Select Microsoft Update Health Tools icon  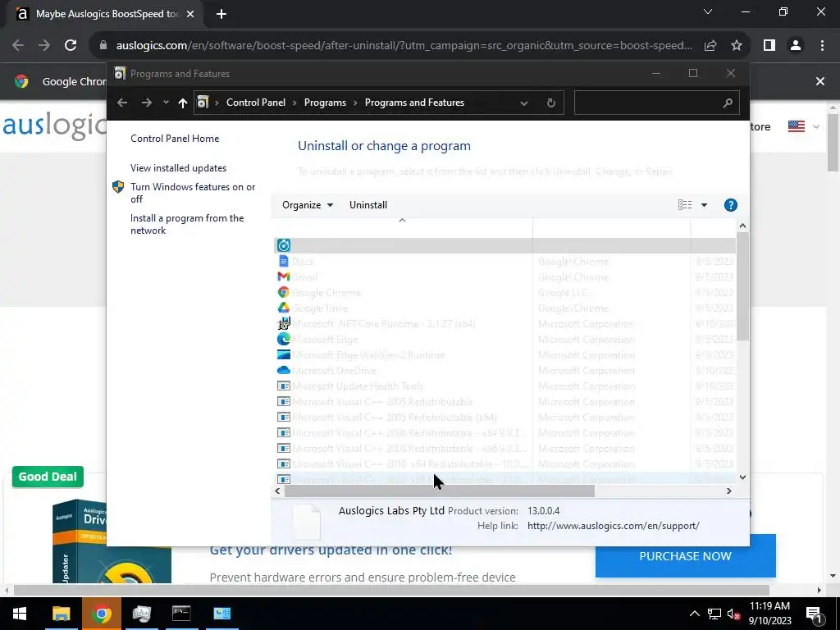click(283, 386)
